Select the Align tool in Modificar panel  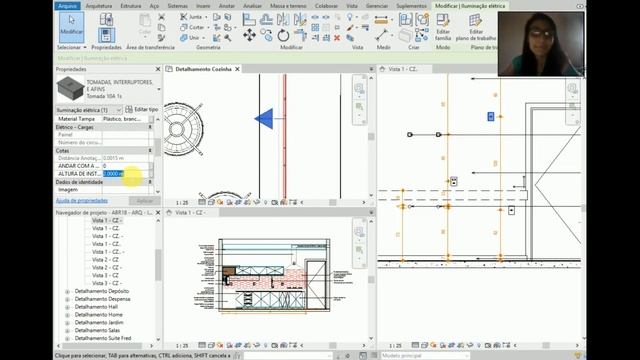[x=249, y=19]
